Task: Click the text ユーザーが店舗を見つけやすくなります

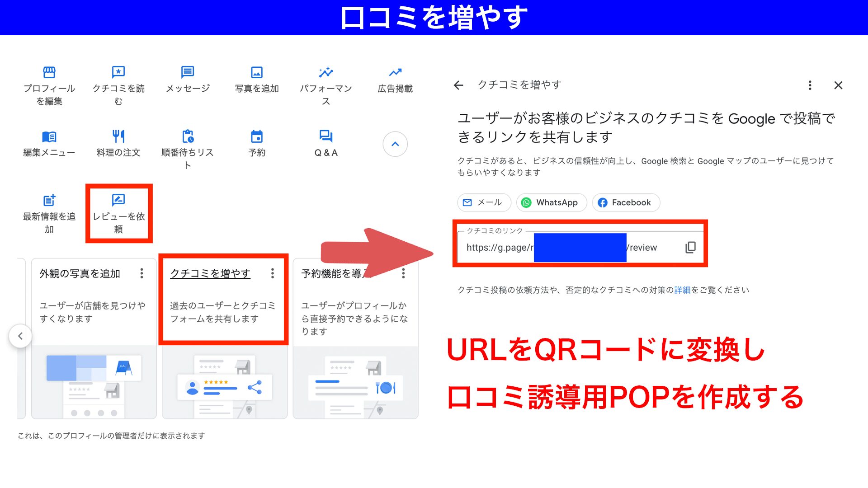Action: point(92,312)
